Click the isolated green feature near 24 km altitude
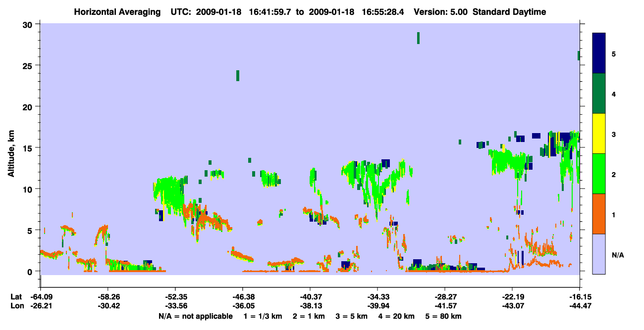Screen dimensions: 644x330 click(x=238, y=75)
